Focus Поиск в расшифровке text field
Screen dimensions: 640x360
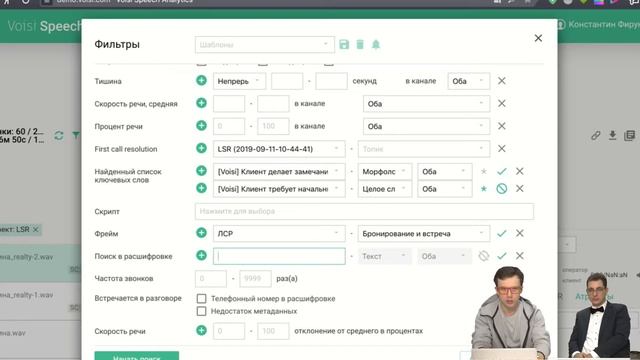click(x=279, y=256)
